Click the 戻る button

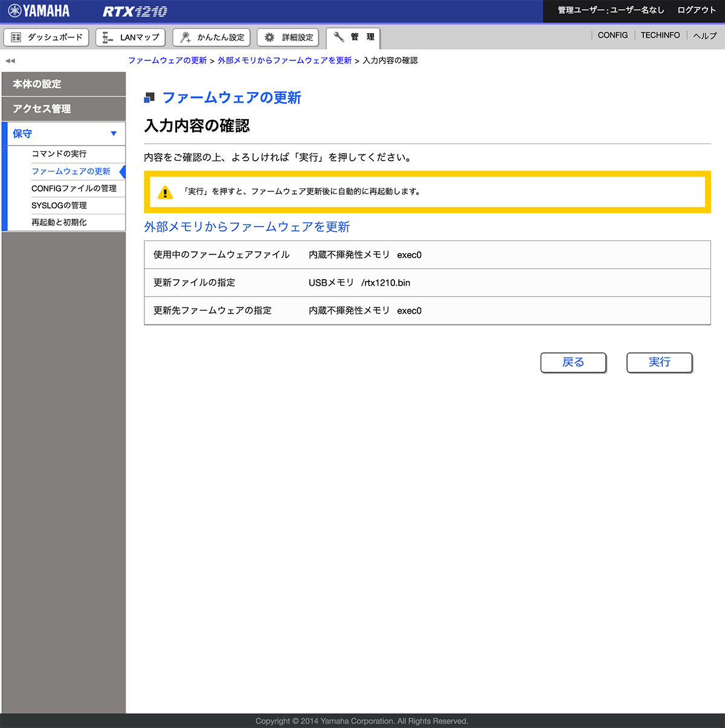573,362
